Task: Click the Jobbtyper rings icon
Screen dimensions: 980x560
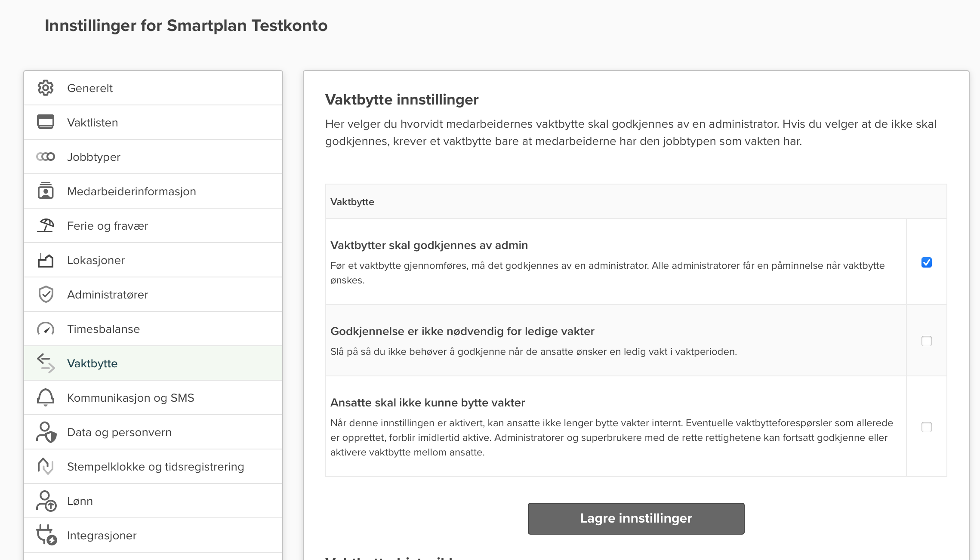Action: coord(46,157)
